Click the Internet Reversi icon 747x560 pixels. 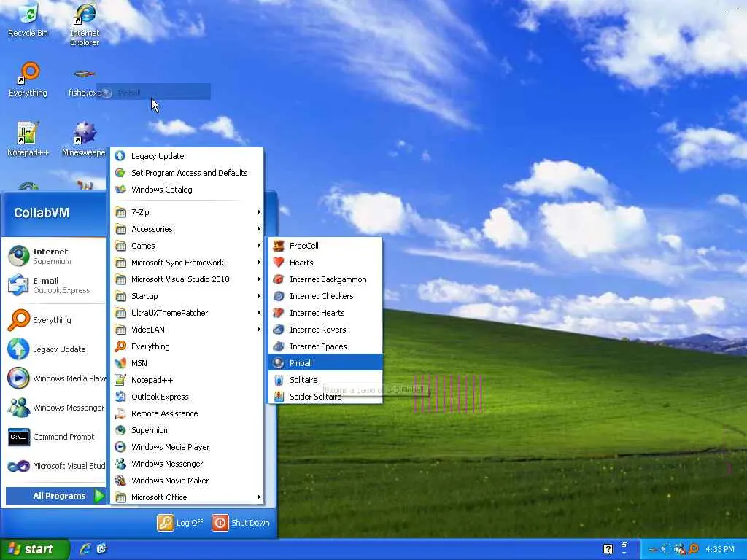coord(279,329)
